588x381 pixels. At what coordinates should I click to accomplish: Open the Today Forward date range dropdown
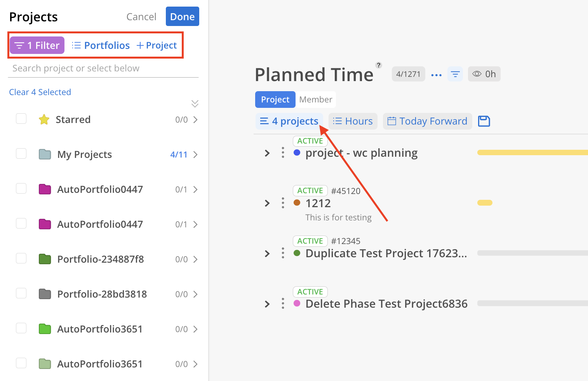tap(427, 121)
